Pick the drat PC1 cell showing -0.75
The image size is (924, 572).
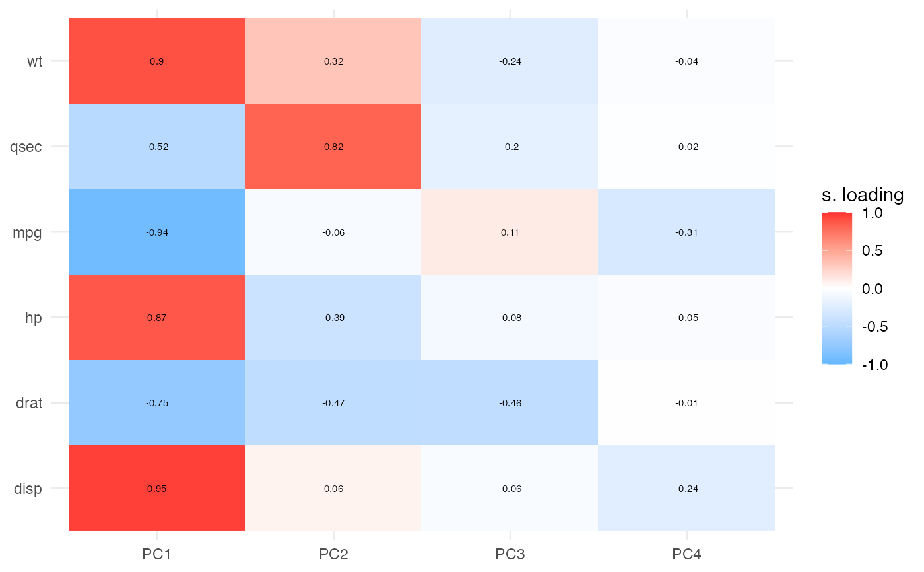point(157,403)
